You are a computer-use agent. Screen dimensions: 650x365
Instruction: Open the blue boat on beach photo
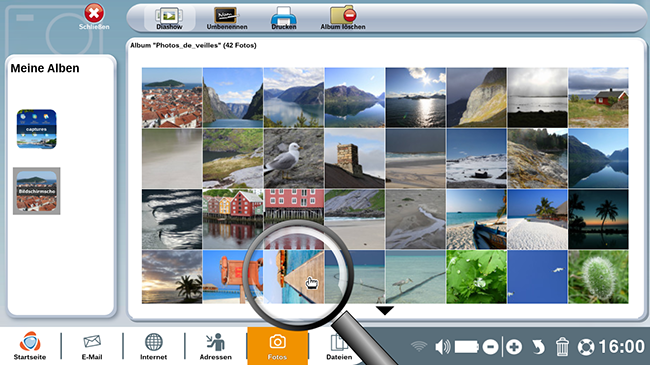point(476,219)
